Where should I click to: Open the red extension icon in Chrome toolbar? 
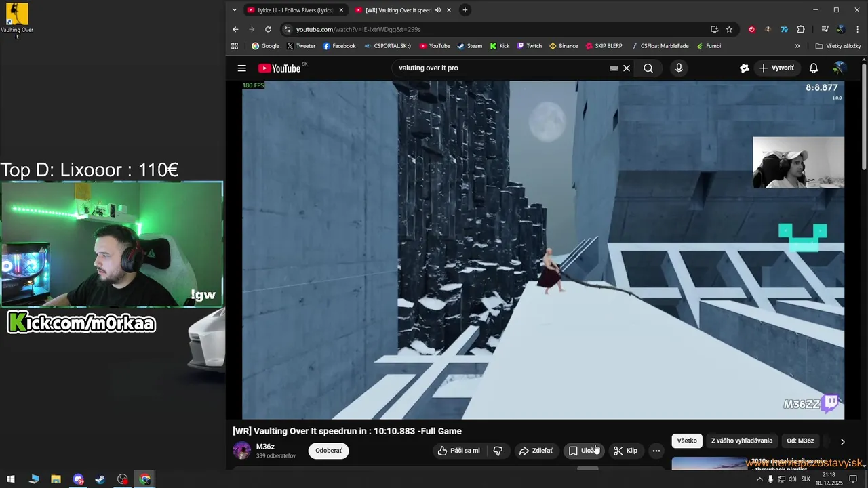coord(751,29)
